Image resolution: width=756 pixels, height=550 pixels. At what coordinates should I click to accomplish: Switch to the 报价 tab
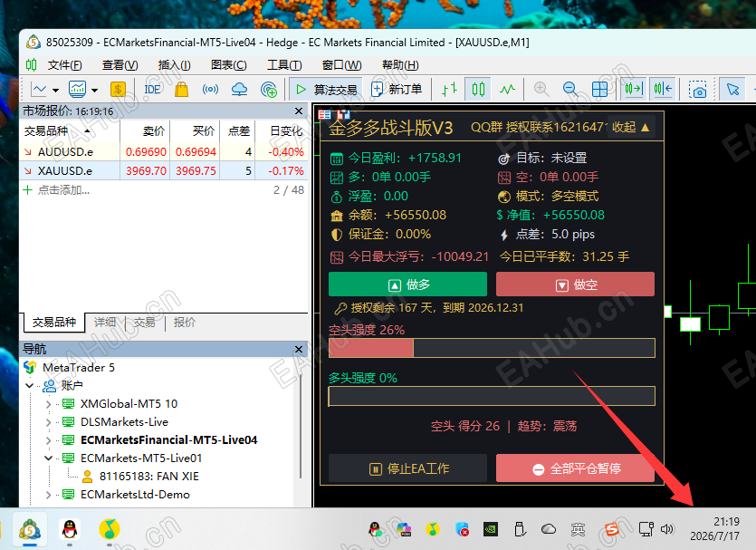184,323
